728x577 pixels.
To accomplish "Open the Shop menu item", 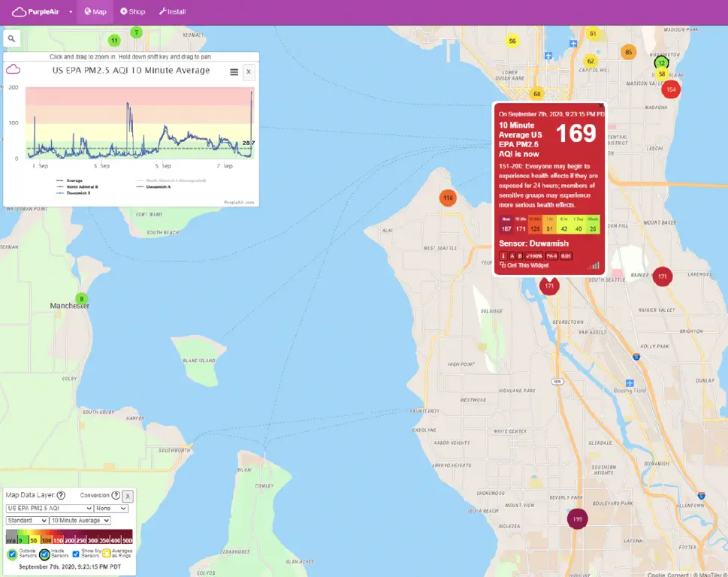I will (133, 11).
